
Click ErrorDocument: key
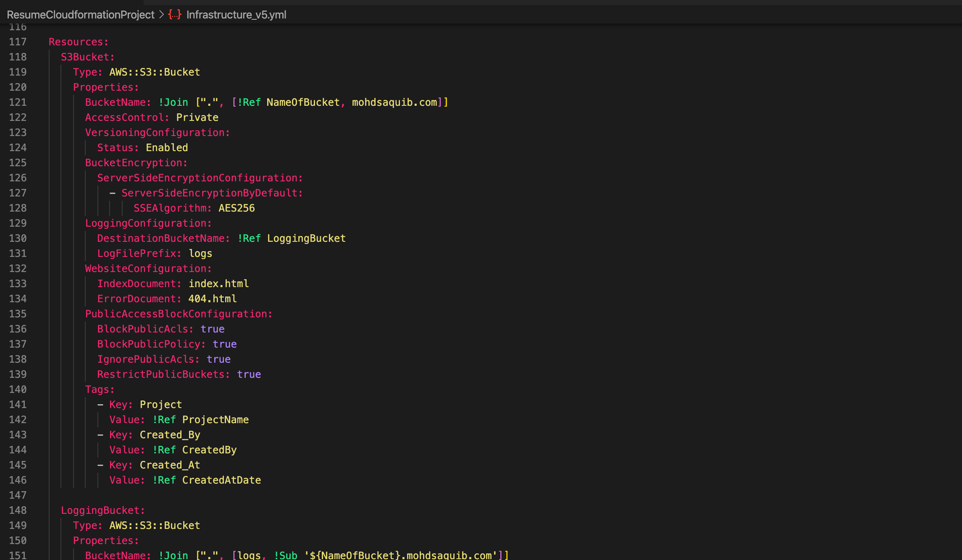tap(139, 299)
